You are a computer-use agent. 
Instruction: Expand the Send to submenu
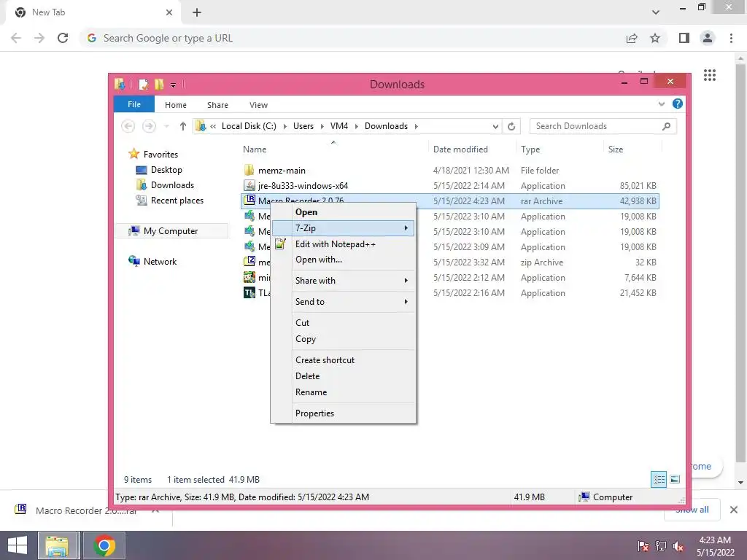pos(343,301)
